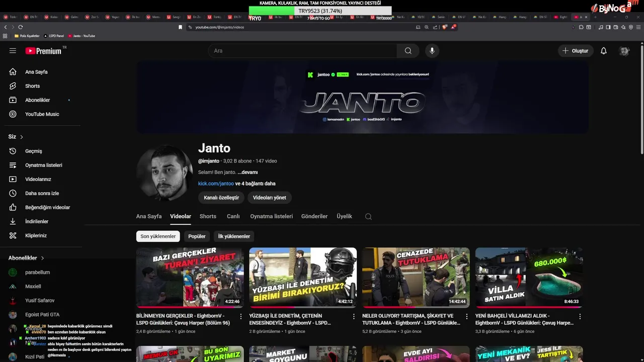644x362 pixels.
Task: Open options for NELER OLUYOR video
Action: [x=467, y=317]
